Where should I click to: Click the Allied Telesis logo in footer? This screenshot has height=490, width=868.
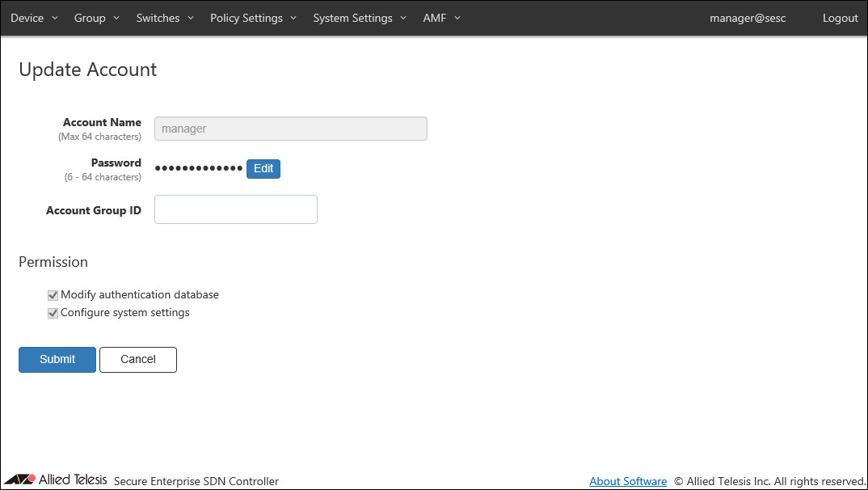55,479
